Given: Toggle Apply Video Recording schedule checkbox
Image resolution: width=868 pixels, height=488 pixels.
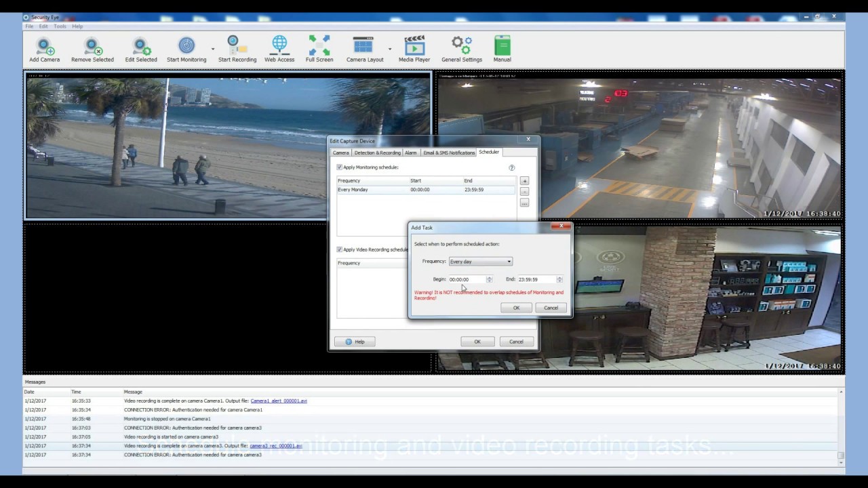Looking at the screenshot, I should pos(340,249).
